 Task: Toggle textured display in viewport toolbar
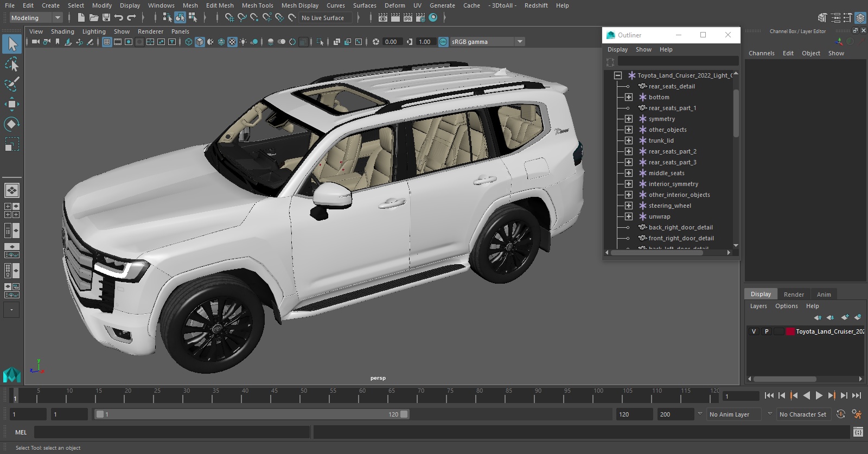pyautogui.click(x=232, y=42)
